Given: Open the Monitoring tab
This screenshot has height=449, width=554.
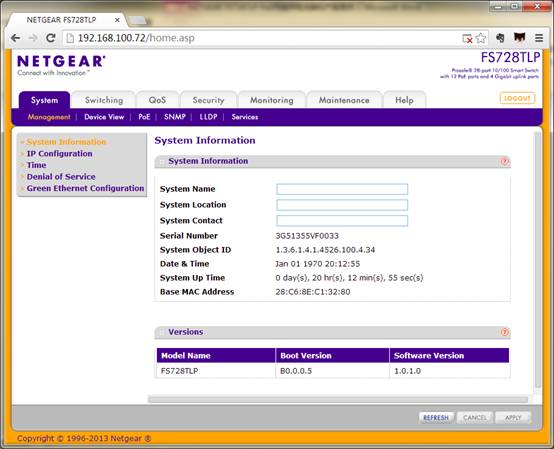Looking at the screenshot, I should click(272, 100).
